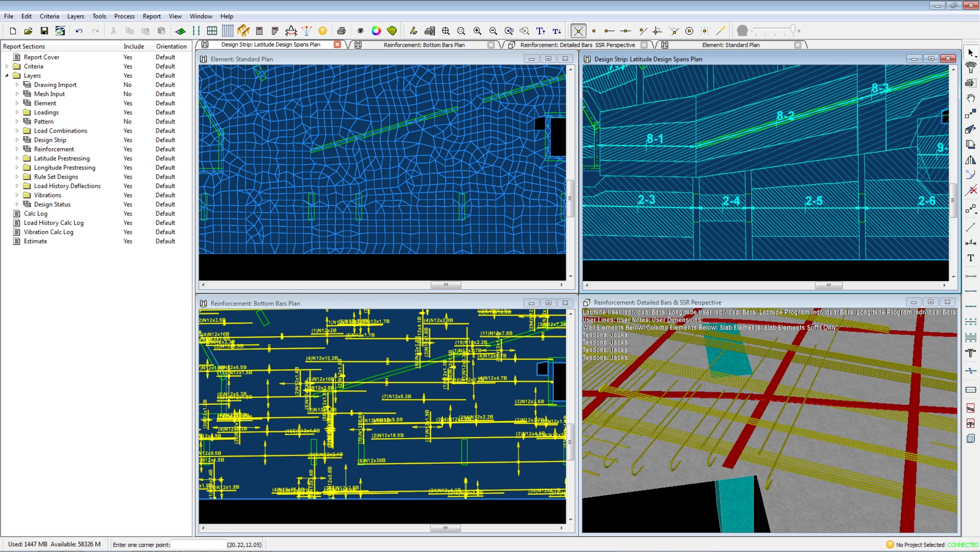The image size is (980, 552).
Task: Click the Print icon in toolbar
Action: 341,31
